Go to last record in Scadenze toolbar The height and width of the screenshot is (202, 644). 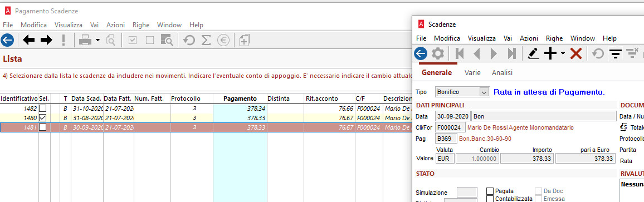coord(511,53)
